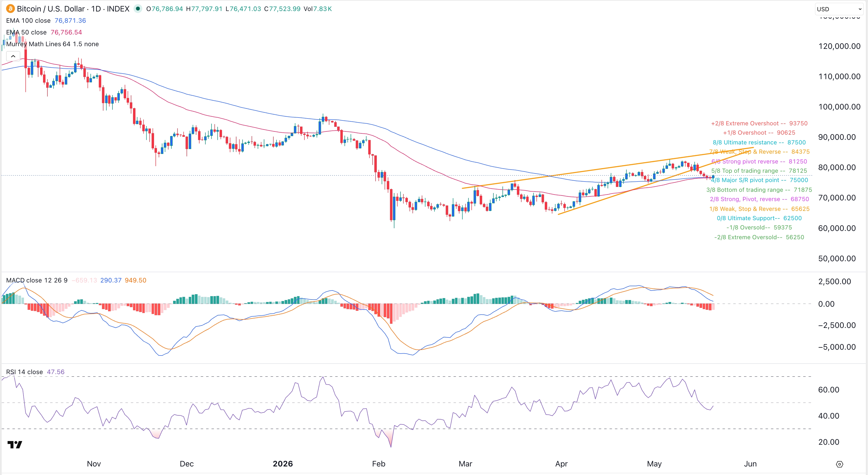
Task: Click the Dec label on time axis
Action: pyautogui.click(x=187, y=464)
